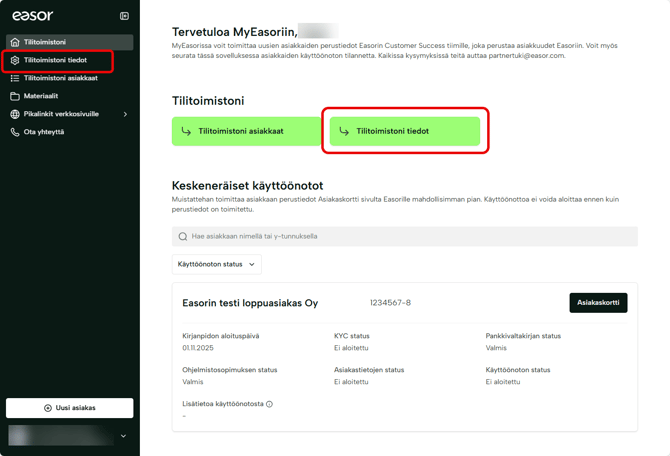Click the folder icon for Materiaalit
Image resolution: width=670 pixels, height=456 pixels.
click(15, 96)
